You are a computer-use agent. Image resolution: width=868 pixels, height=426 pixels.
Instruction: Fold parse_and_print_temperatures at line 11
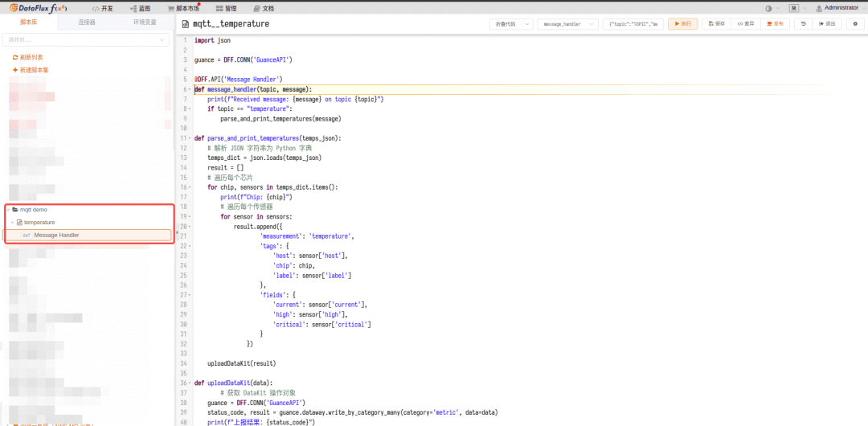[x=190, y=138]
